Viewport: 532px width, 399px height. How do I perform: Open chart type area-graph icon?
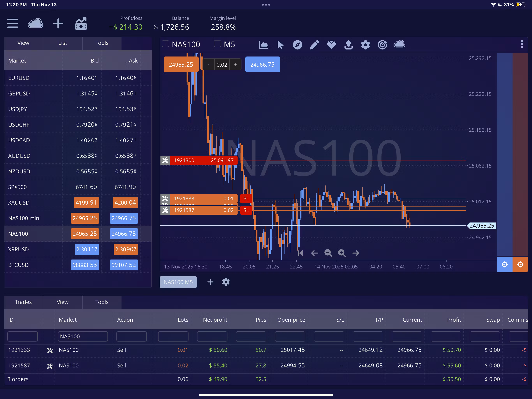pyautogui.click(x=263, y=45)
